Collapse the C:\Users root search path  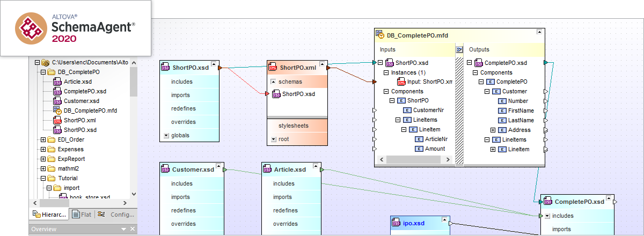point(37,62)
